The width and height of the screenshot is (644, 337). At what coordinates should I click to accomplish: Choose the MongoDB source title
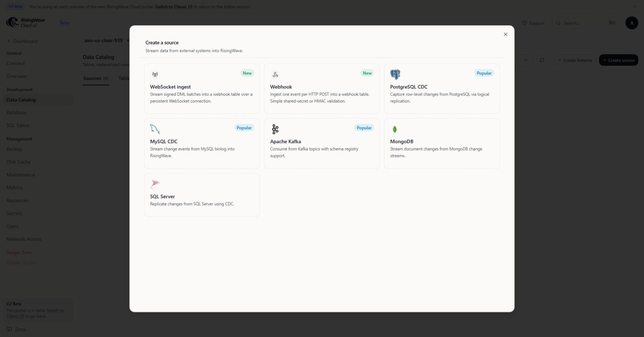(x=402, y=142)
